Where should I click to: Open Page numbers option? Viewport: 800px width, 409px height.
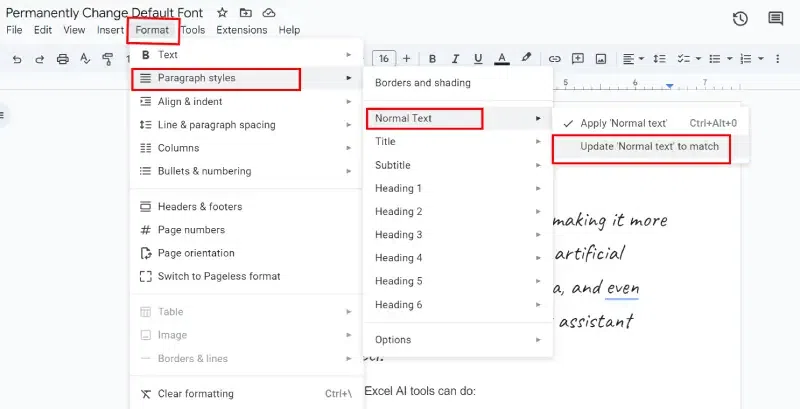(x=246, y=230)
